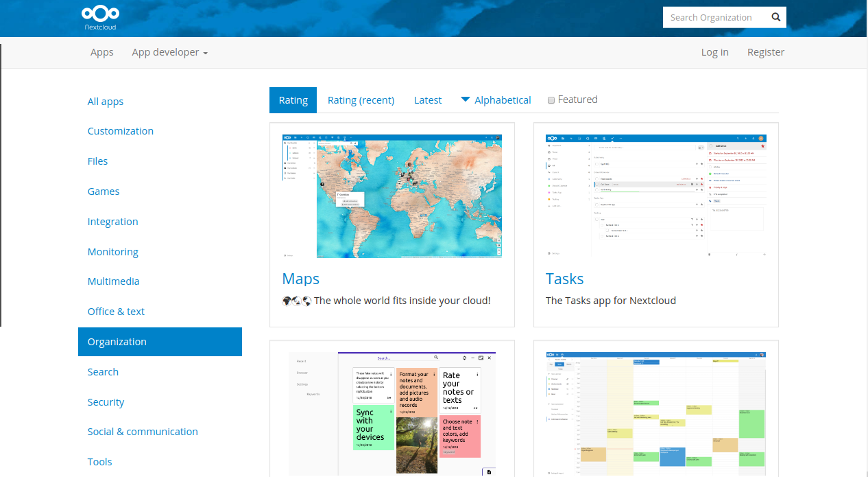The height and width of the screenshot is (477, 868).
Task: Open the Maps app title link
Action: point(301,279)
